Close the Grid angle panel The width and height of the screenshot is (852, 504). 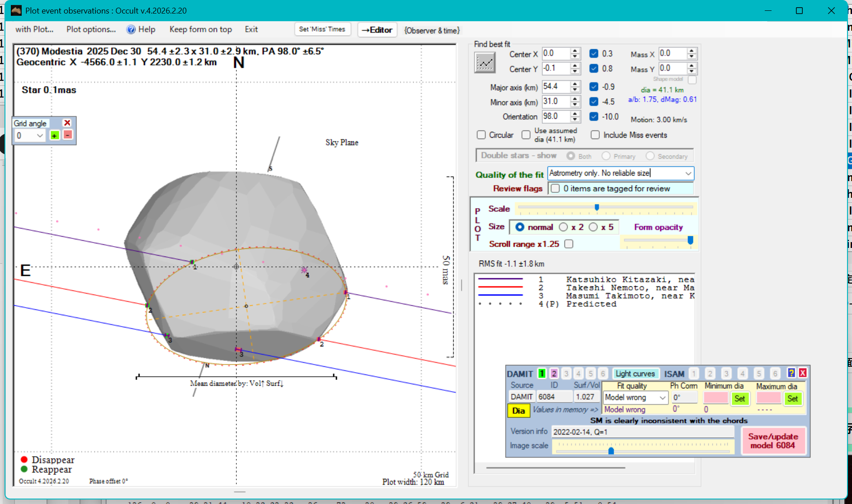coord(67,123)
